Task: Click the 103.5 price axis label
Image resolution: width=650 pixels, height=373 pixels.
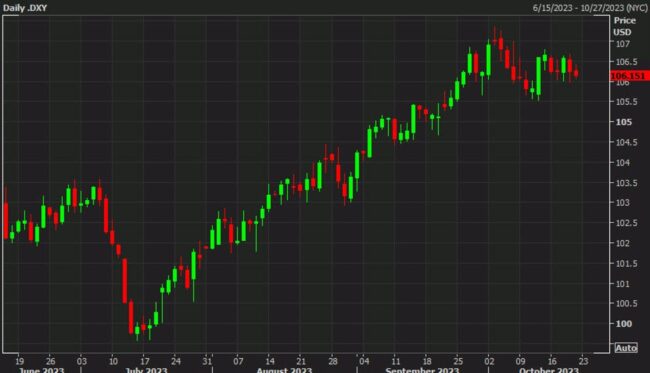Action: (626, 183)
